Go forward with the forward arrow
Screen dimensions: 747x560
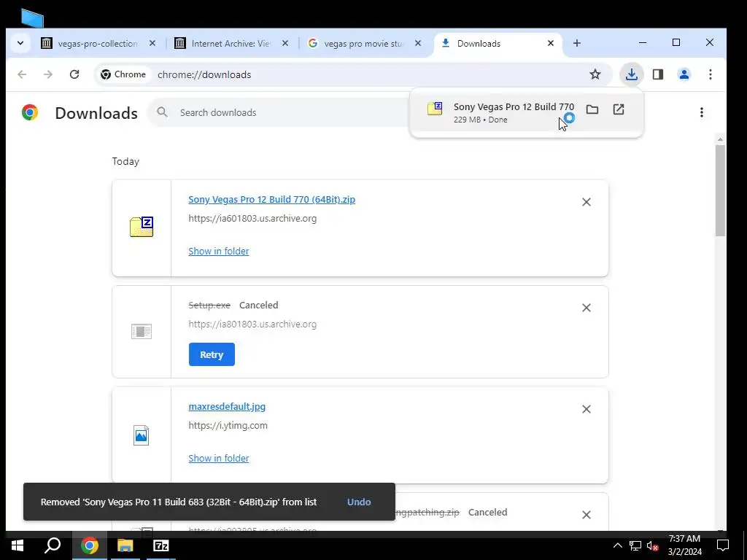pyautogui.click(x=48, y=74)
